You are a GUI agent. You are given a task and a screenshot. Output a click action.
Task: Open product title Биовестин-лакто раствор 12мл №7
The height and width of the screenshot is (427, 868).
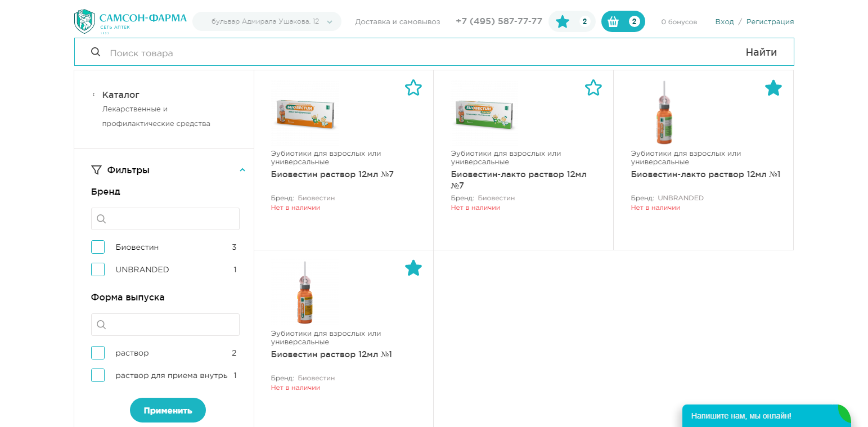point(519,180)
